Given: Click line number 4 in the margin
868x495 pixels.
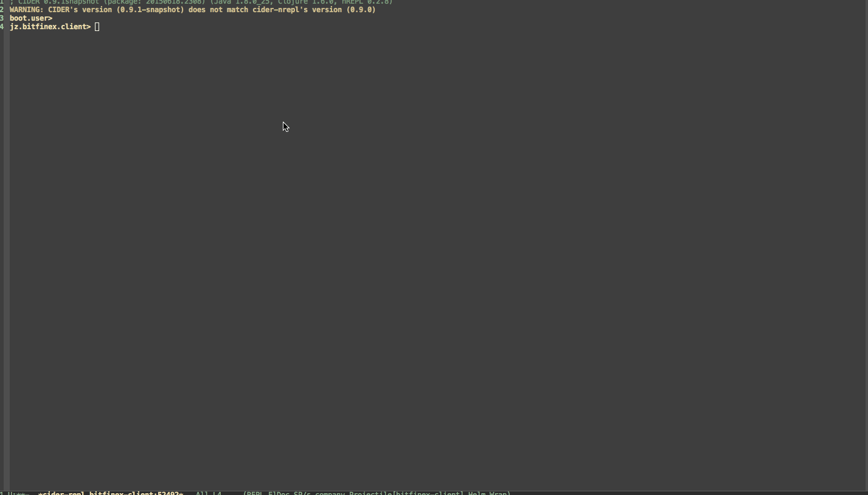Looking at the screenshot, I should click(x=2, y=27).
